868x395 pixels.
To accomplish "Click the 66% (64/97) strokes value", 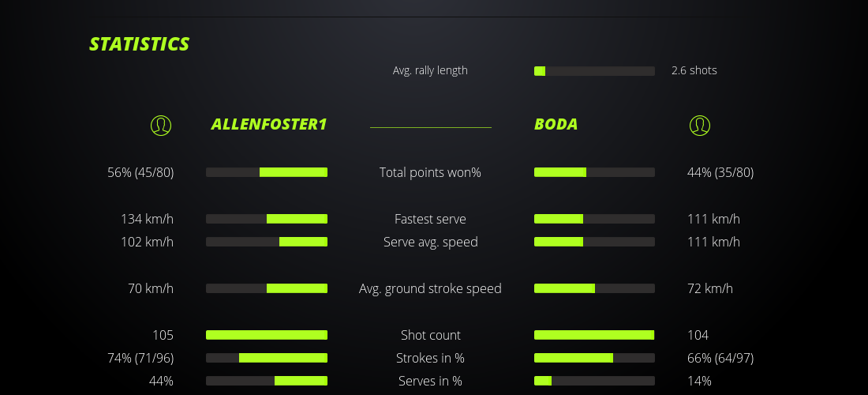I will pyautogui.click(x=720, y=358).
